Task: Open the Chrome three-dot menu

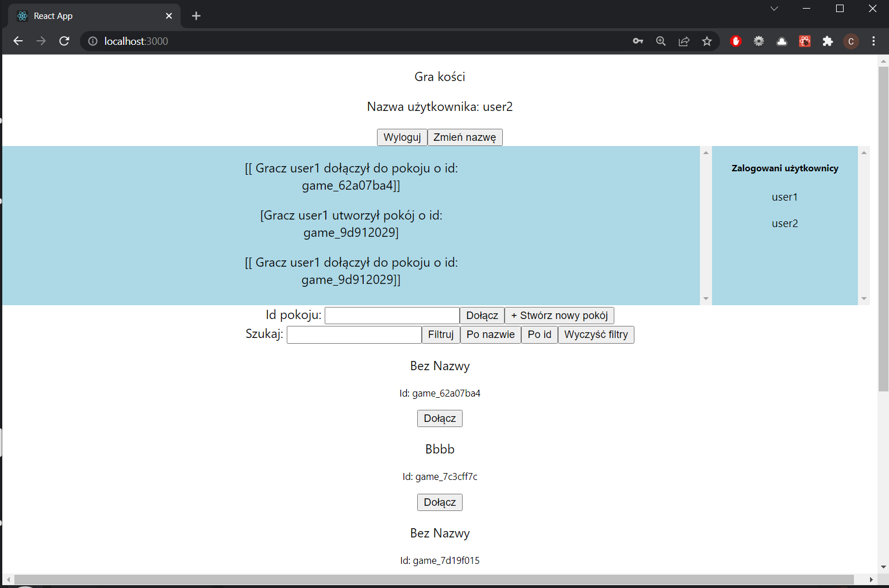Action: click(873, 41)
